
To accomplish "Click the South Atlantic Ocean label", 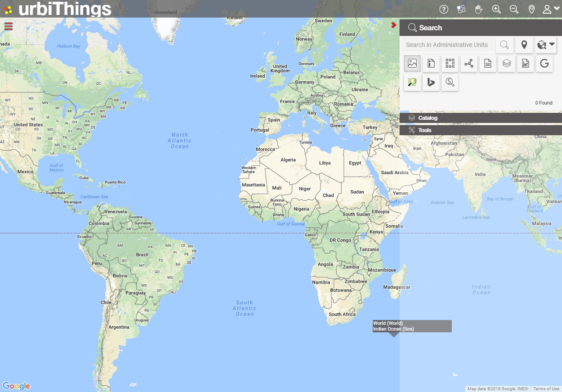I will tap(245, 308).
